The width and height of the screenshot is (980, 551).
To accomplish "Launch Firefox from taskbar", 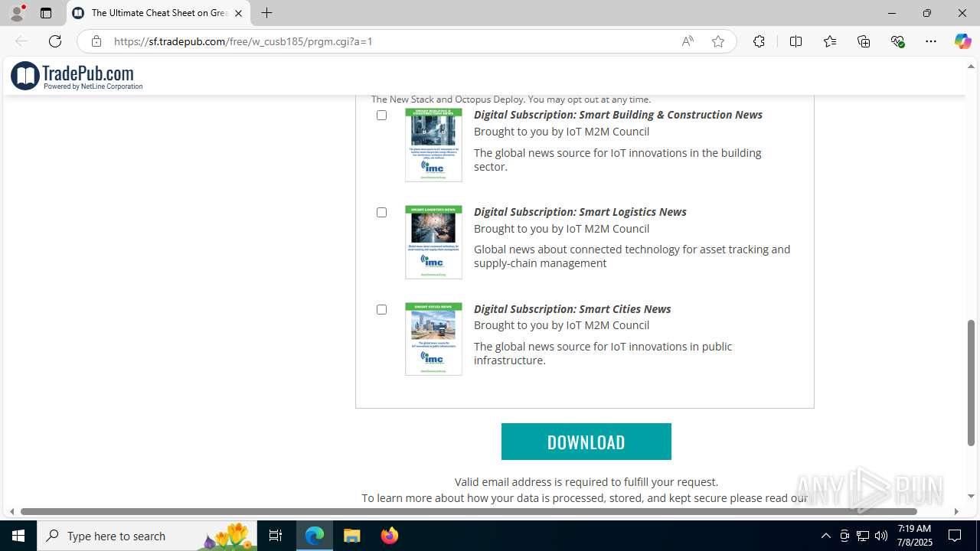I will 390,536.
